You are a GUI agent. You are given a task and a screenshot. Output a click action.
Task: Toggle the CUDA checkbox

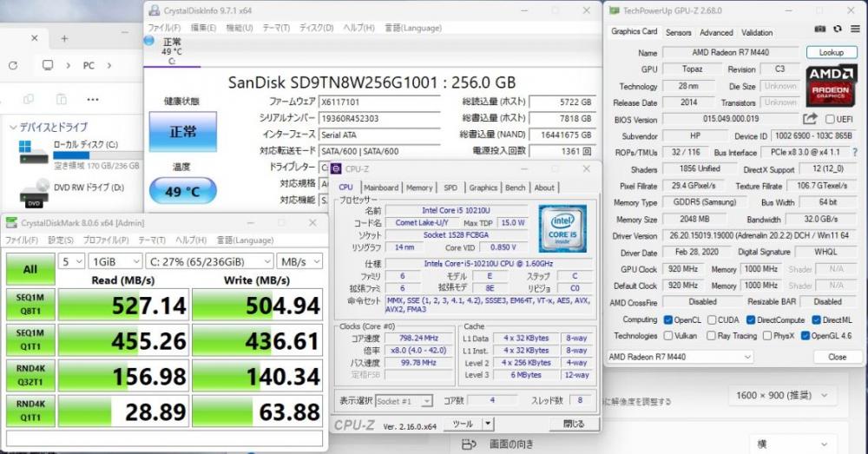[712, 319]
